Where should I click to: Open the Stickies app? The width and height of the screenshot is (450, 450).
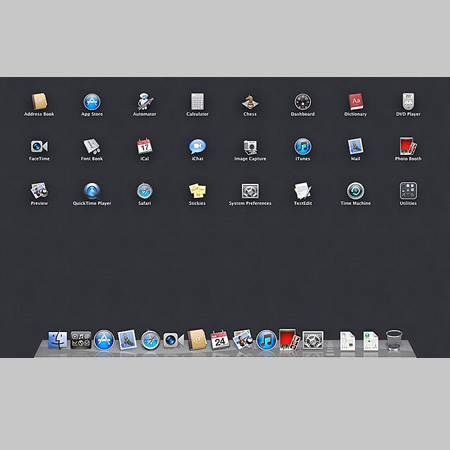[197, 191]
